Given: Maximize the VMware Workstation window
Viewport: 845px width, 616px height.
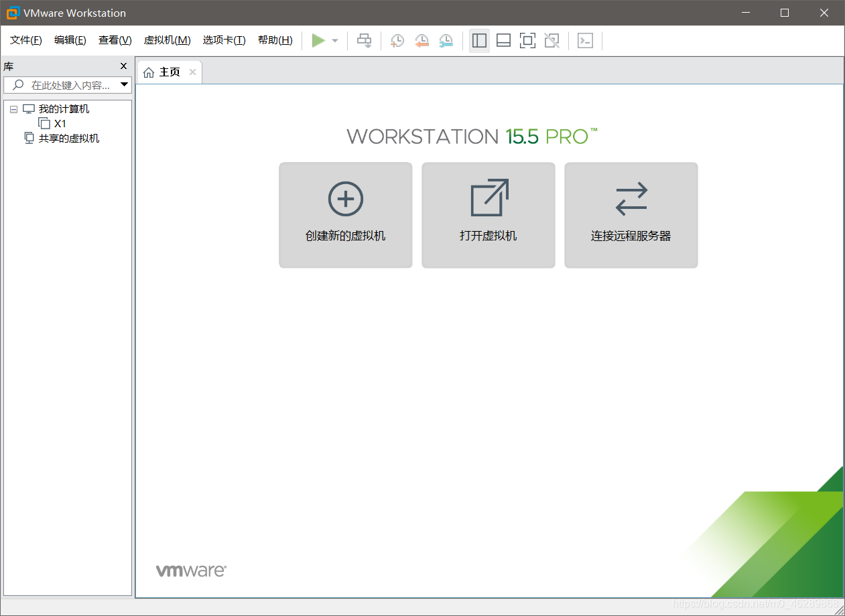Looking at the screenshot, I should tap(785, 13).
